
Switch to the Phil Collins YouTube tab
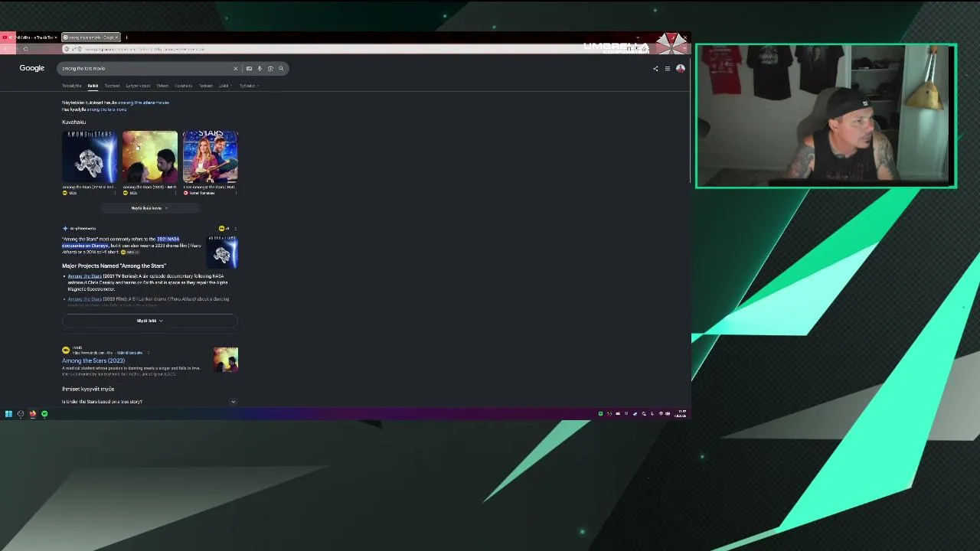click(31, 37)
